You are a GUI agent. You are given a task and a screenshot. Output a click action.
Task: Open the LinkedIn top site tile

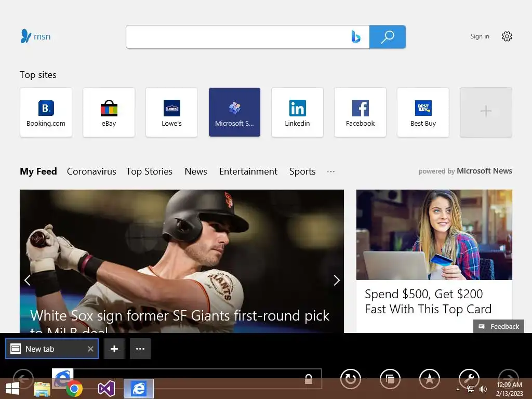[x=297, y=112]
